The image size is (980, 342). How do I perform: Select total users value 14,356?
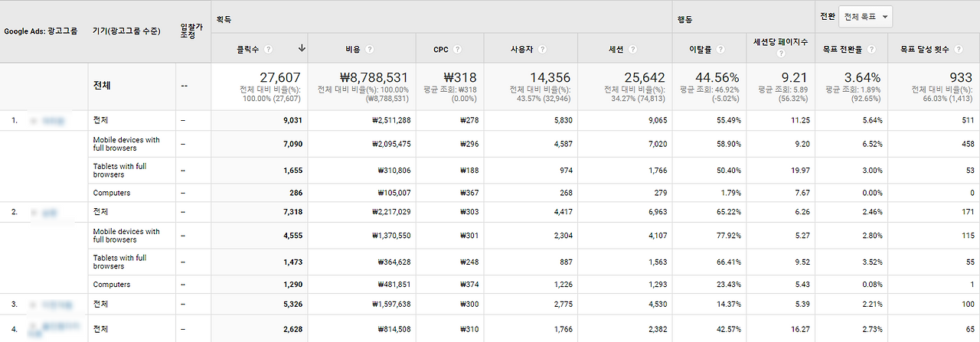click(x=550, y=77)
